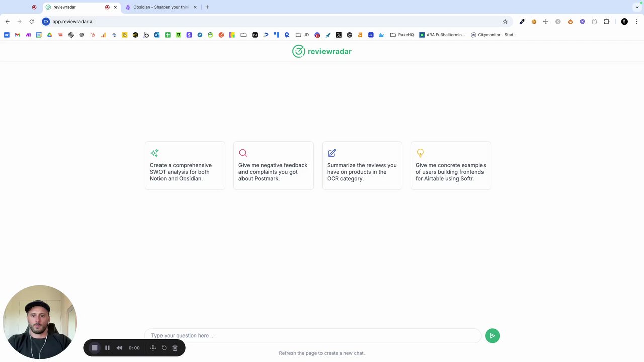Pause the screen recording
The height and width of the screenshot is (362, 644).
click(x=107, y=348)
